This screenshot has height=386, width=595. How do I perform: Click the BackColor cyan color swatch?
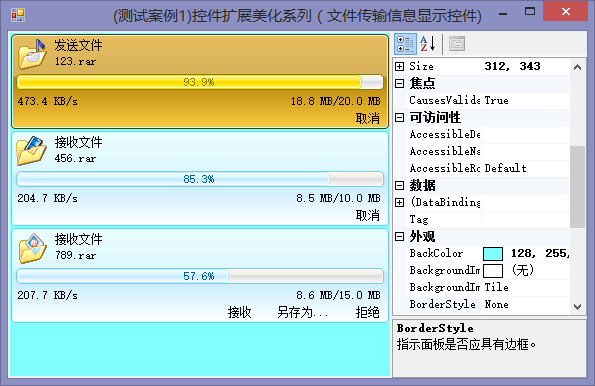coord(493,254)
